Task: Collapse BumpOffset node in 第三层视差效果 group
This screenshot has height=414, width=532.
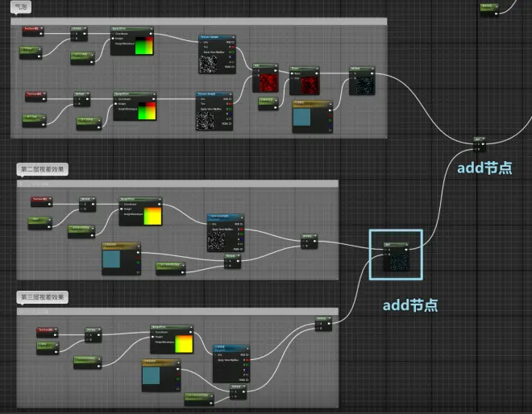Action: pyautogui.click(x=191, y=327)
